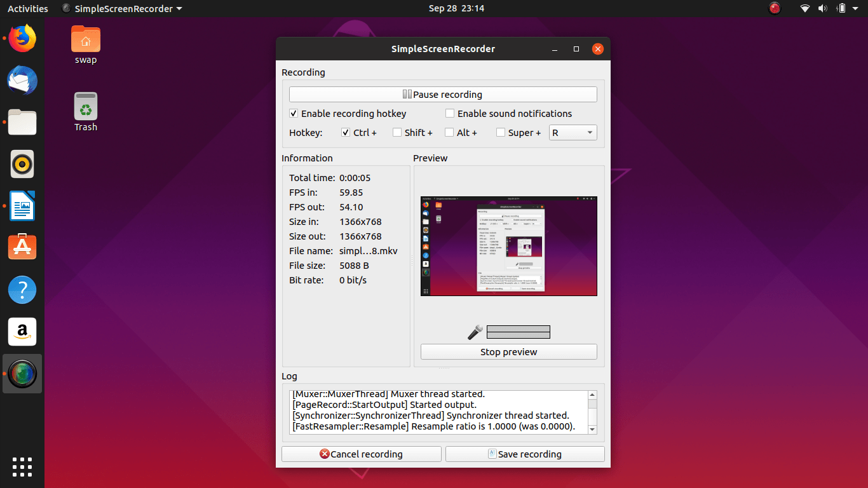Open the Activities overview

27,8
